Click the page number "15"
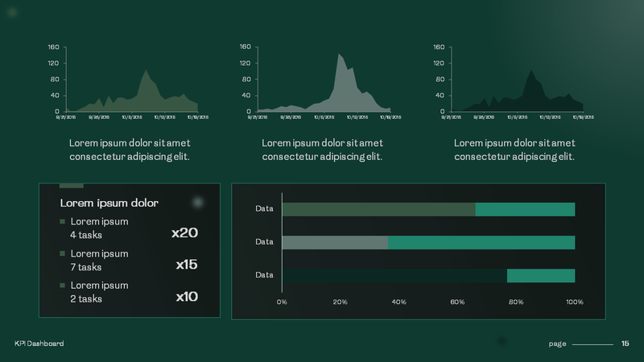The width and height of the screenshot is (644, 362). 625,343
